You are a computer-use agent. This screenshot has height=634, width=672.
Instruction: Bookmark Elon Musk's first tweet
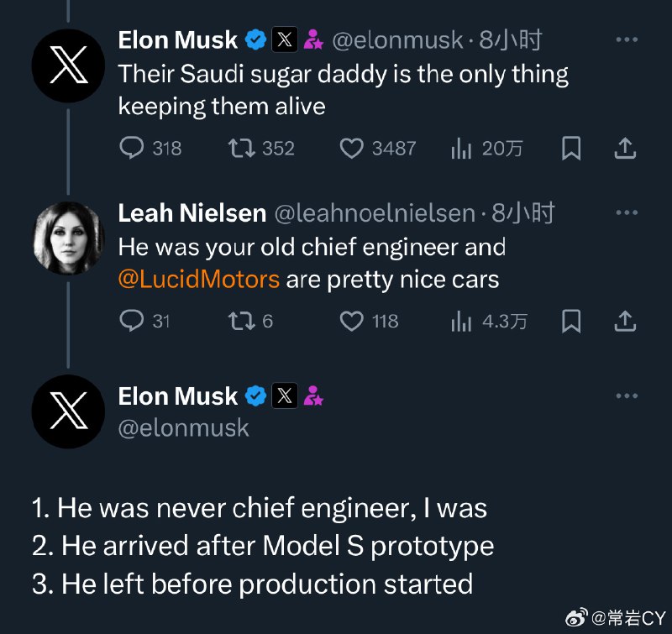(x=571, y=149)
